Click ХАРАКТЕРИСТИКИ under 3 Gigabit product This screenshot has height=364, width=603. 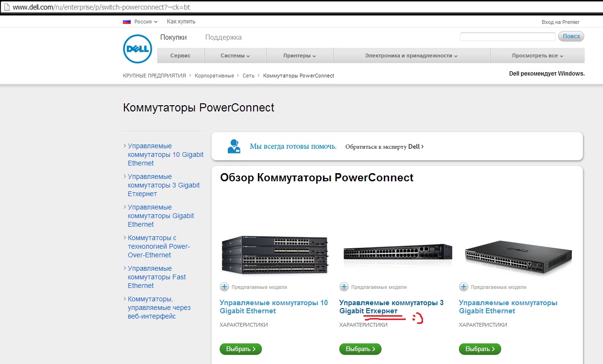coord(363,325)
